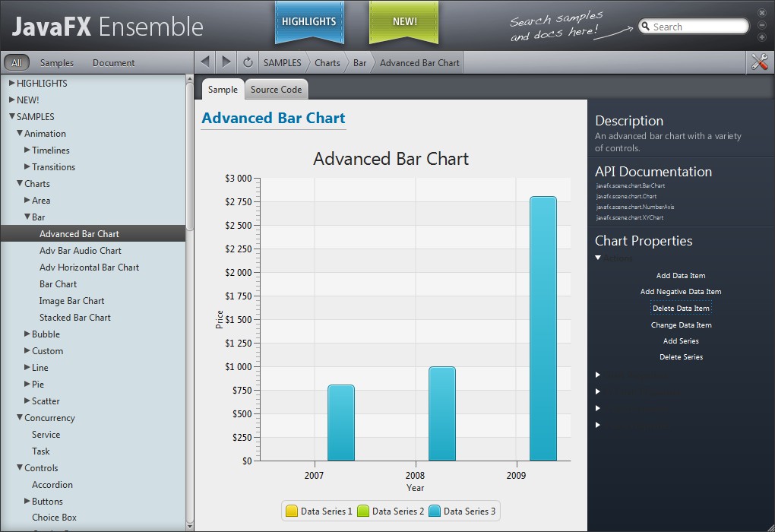
Task: Click the forward navigation arrow
Action: (226, 62)
